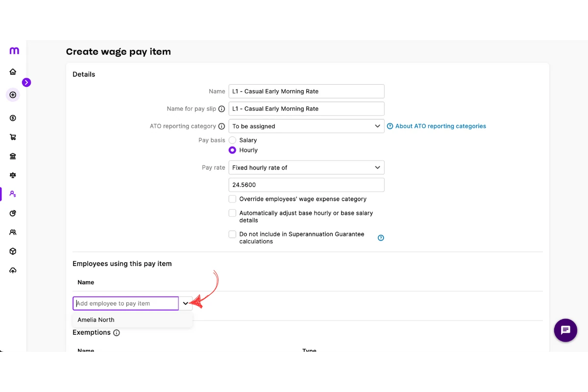
Task: Click info icon beside ATO reporting category
Action: (221, 126)
